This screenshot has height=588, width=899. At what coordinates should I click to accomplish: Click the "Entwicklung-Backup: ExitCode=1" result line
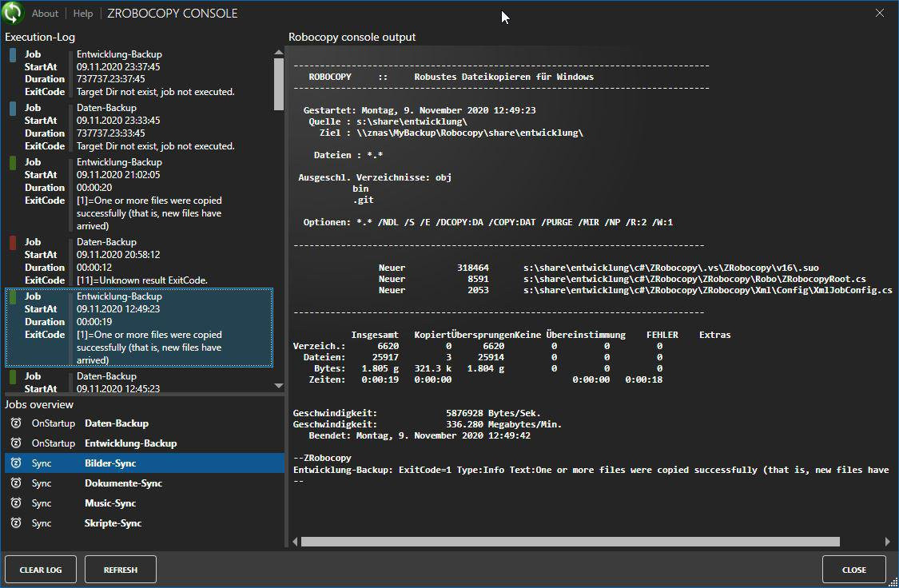pyautogui.click(x=591, y=470)
